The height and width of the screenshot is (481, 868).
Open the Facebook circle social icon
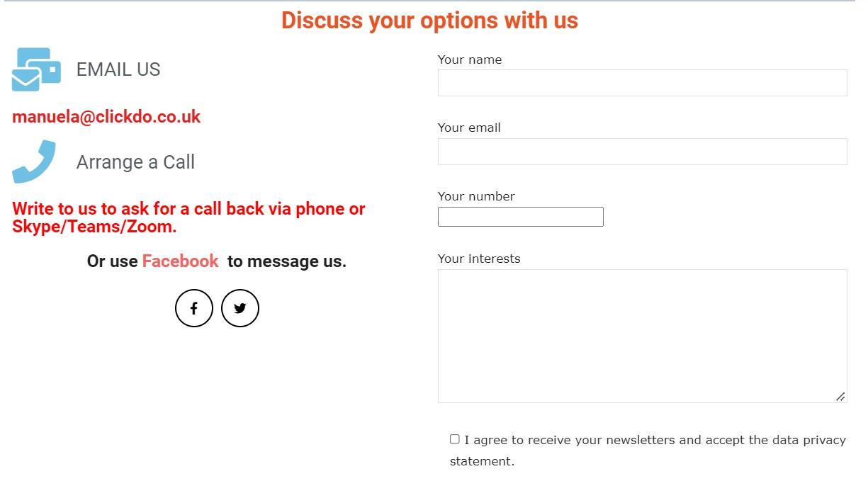194,308
